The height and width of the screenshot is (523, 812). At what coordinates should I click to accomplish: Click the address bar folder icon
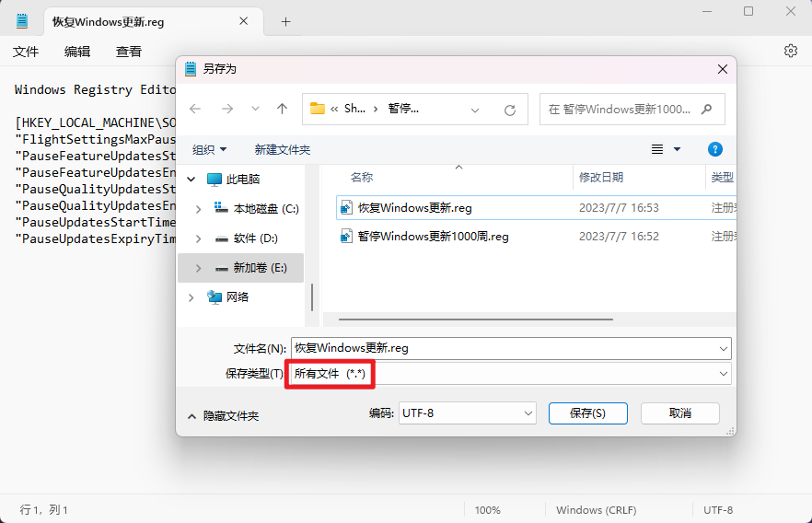[x=317, y=109]
